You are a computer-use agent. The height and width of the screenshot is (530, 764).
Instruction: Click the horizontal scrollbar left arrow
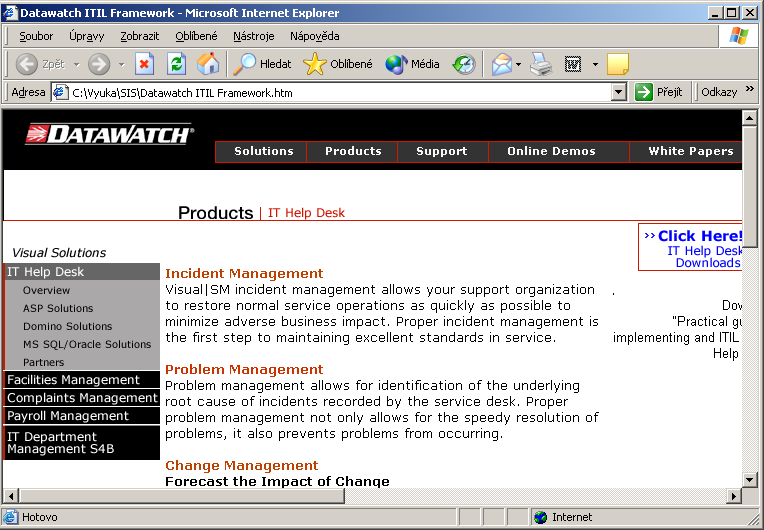(x=11, y=496)
